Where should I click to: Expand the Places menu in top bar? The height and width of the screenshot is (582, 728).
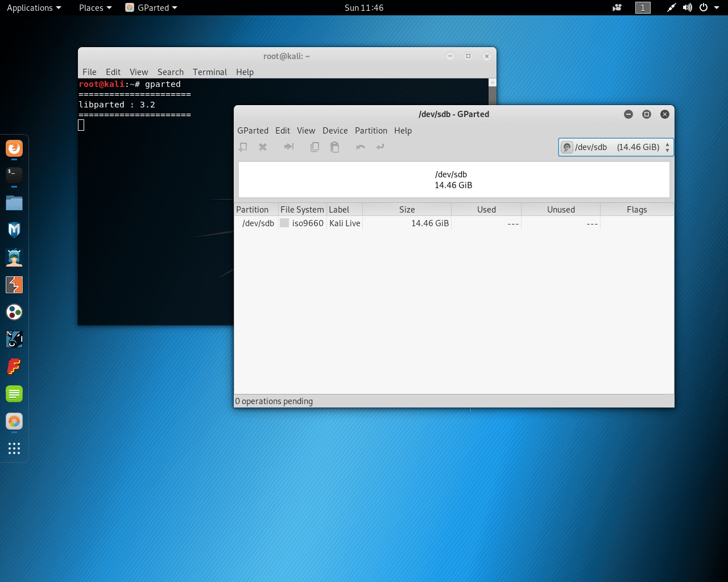[95, 8]
